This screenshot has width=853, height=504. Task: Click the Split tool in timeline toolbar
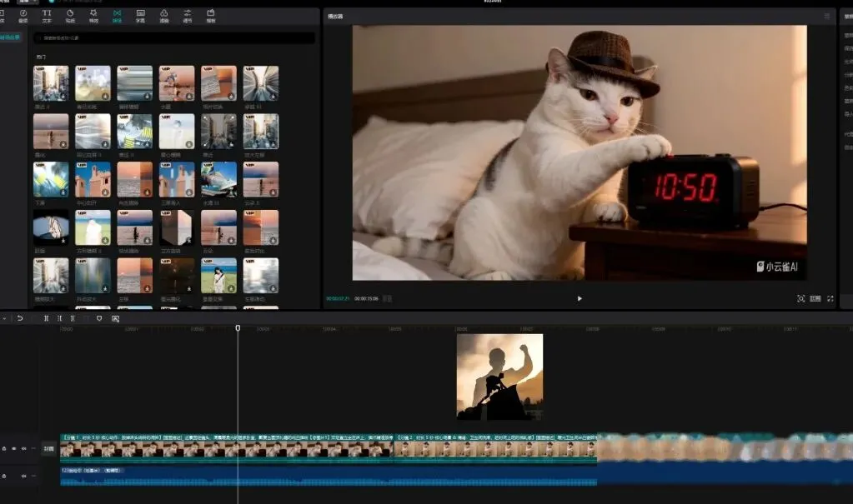47,318
